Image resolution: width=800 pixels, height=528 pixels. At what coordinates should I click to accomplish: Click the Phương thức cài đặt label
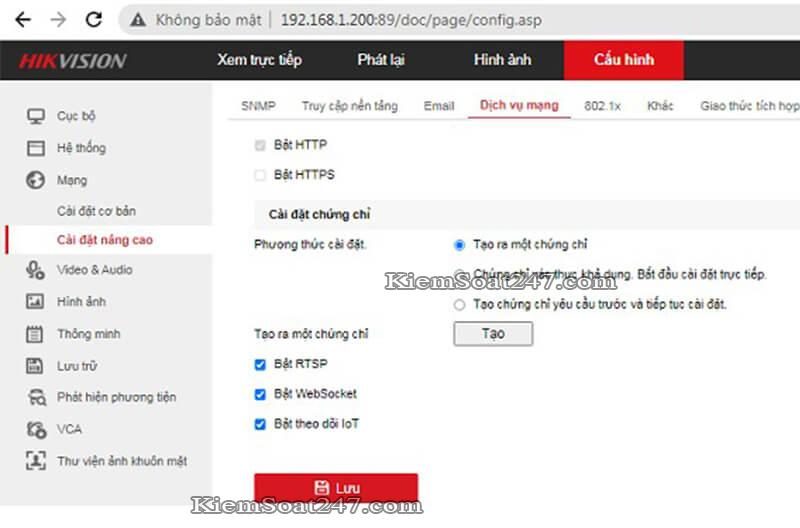coord(310,244)
